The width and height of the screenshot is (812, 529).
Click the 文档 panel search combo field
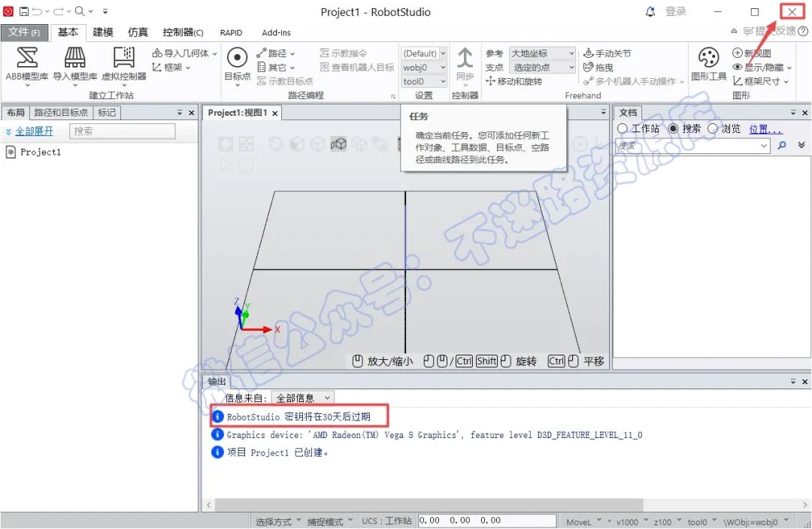click(x=692, y=146)
